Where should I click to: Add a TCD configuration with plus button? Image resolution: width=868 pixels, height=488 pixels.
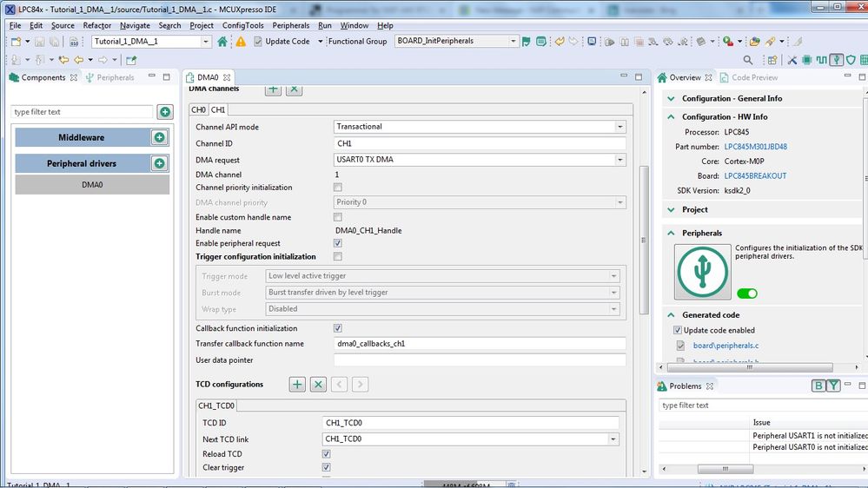297,385
